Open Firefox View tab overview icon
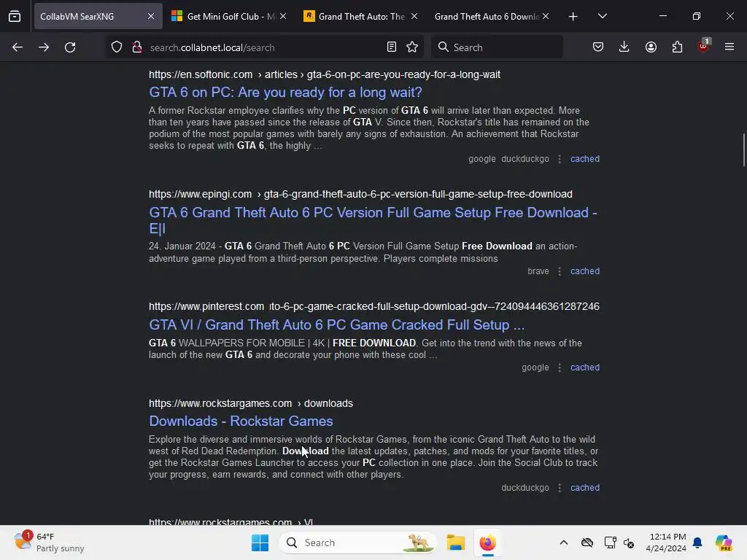The height and width of the screenshot is (560, 747). (15, 16)
